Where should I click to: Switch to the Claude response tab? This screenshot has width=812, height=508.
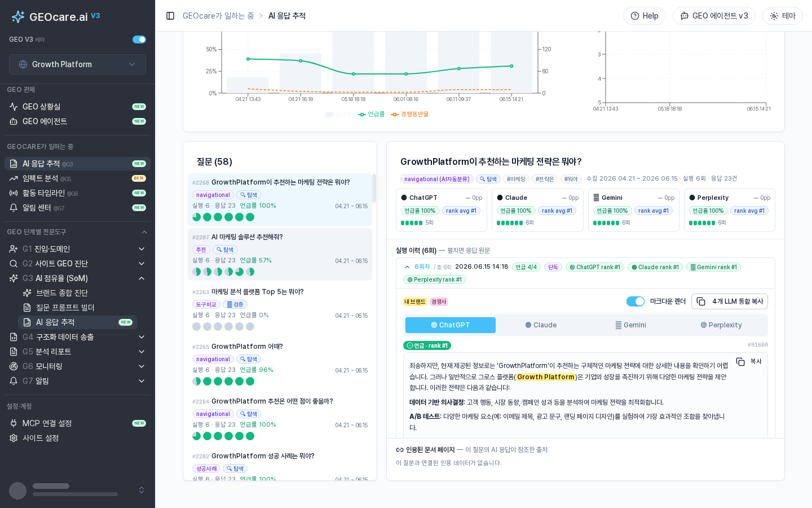pyautogui.click(x=541, y=325)
